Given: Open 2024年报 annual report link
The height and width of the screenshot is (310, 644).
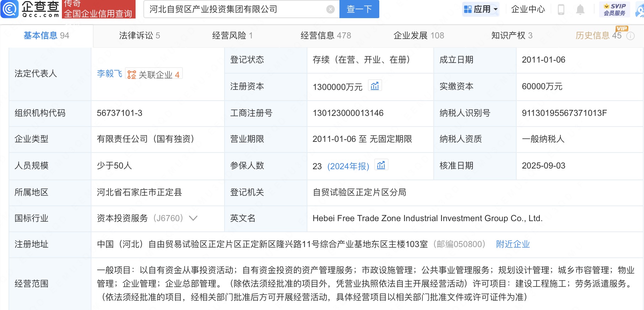Looking at the screenshot, I should (x=348, y=166).
